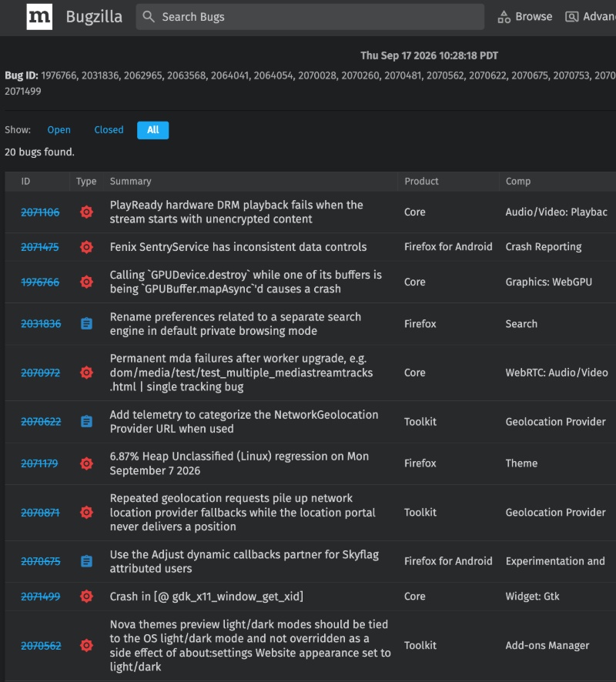Click the defect type icon for bug 2071106
The height and width of the screenshot is (682, 616).
[x=86, y=212]
